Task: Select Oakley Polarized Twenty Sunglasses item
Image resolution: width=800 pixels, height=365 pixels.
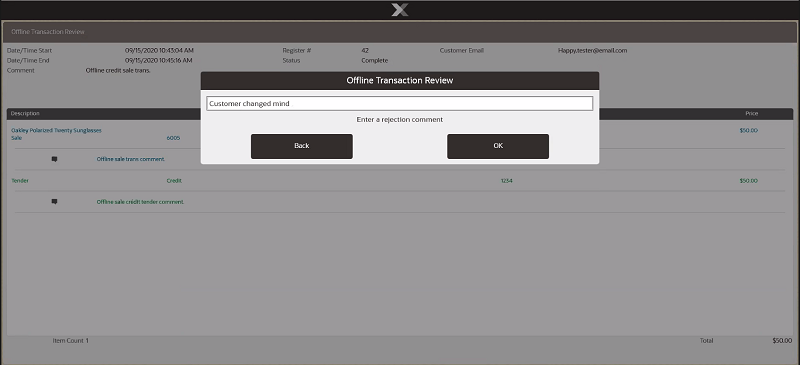Action: point(56,130)
